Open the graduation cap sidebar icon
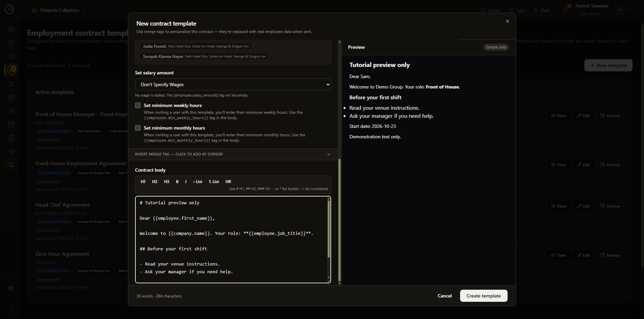This screenshot has height=319, width=644. (11, 151)
